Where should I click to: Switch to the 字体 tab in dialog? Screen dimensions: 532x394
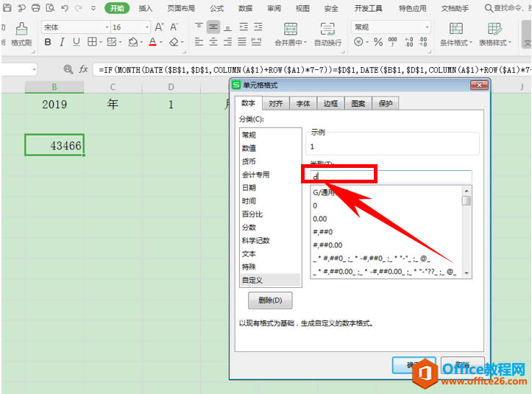[303, 104]
